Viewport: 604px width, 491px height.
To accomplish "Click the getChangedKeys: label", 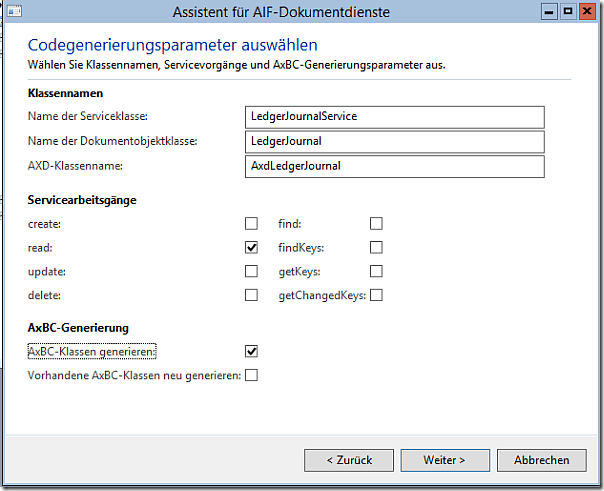I will click(322, 296).
